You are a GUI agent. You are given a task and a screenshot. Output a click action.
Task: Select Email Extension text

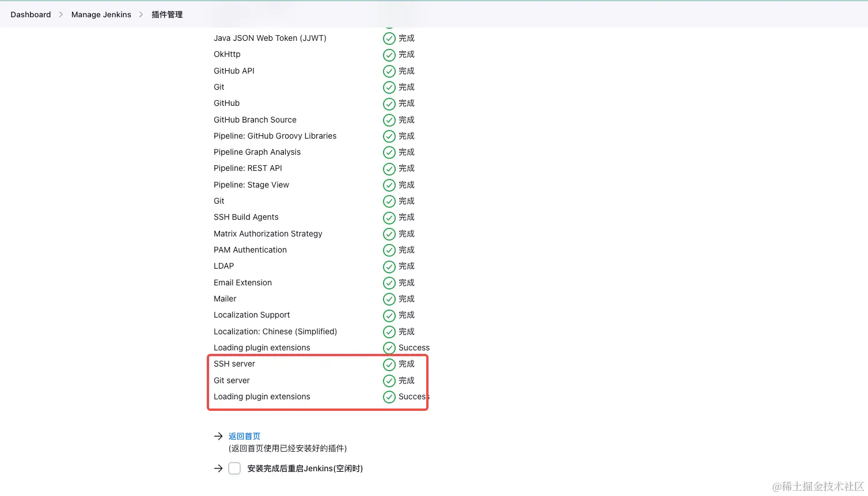(242, 283)
